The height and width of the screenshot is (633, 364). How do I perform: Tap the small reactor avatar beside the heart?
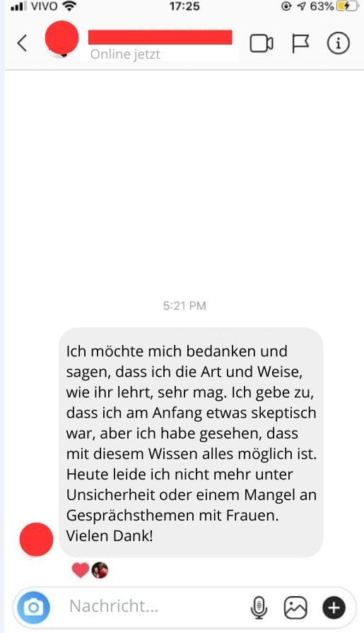[x=100, y=571]
